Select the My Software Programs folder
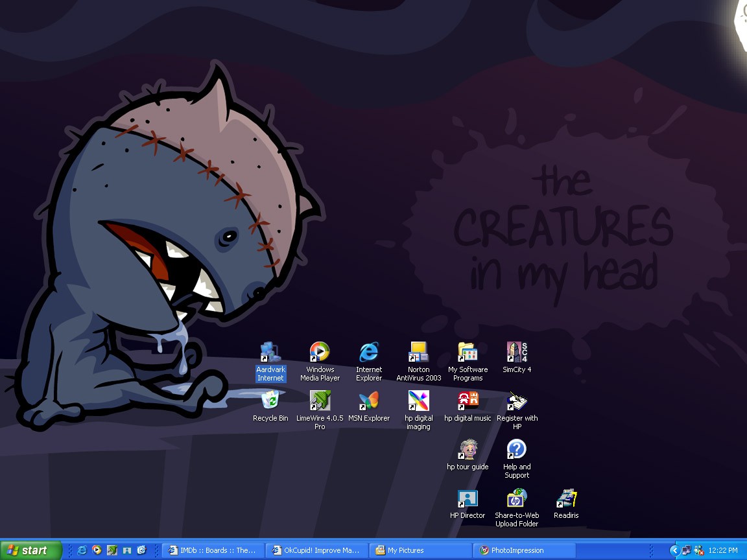Screen dimensions: 747x560 [x=468, y=361]
